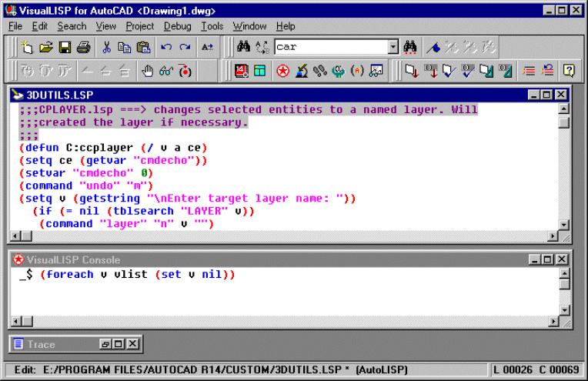This screenshot has width=588, height=381.
Task: Activate AutoCAD with the red 14 icon
Action: (241, 71)
